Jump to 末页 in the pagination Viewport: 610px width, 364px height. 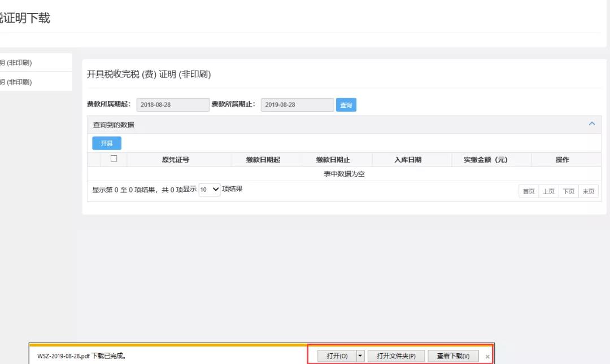(589, 191)
